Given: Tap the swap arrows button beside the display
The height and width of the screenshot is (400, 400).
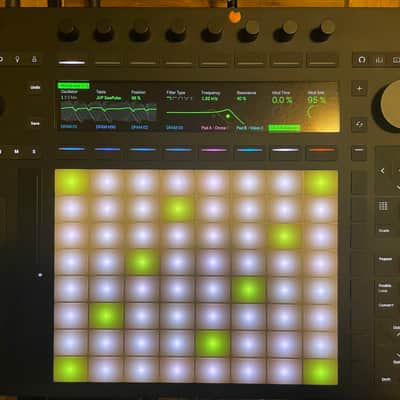Looking at the screenshot, I should 359,124.
